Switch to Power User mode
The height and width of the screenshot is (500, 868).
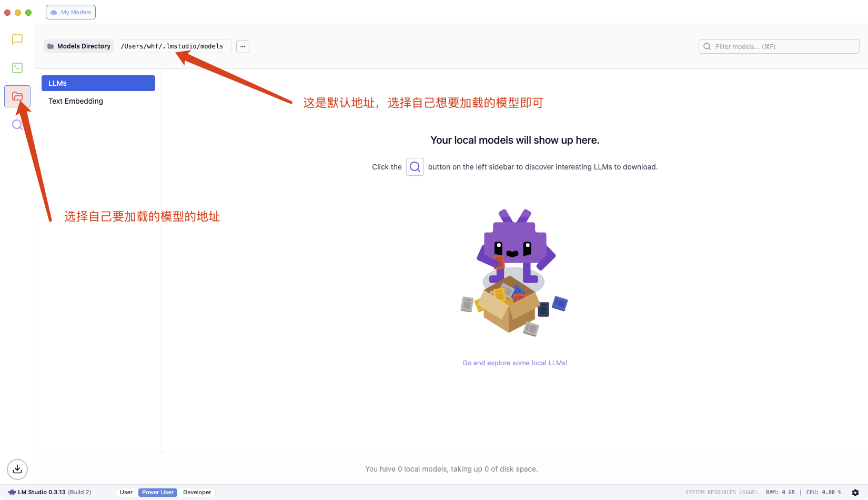[158, 493]
